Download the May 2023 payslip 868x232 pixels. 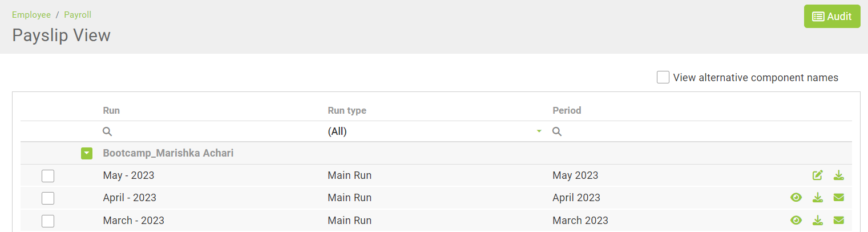(838, 175)
